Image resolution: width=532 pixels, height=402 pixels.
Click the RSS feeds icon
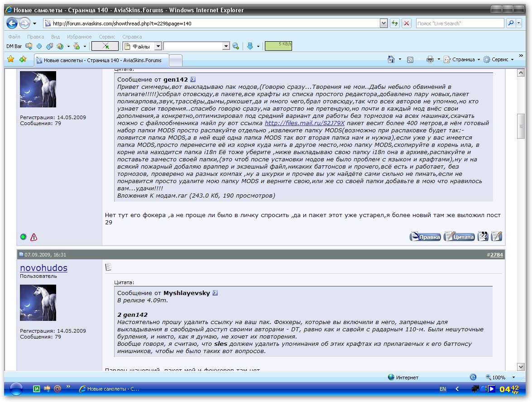pyautogui.click(x=410, y=59)
